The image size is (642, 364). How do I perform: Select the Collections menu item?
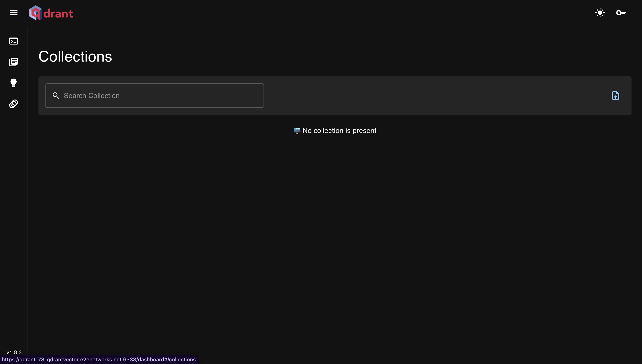tap(13, 62)
